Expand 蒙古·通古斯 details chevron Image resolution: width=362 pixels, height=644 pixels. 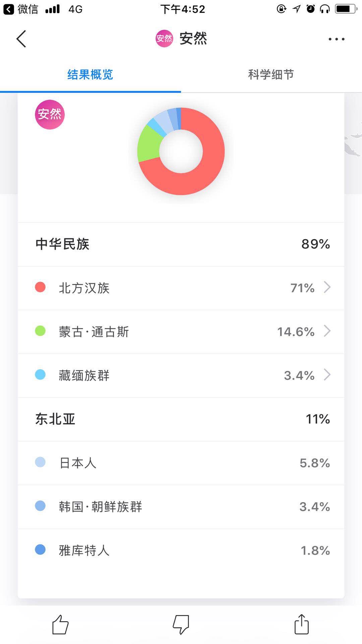[327, 331]
